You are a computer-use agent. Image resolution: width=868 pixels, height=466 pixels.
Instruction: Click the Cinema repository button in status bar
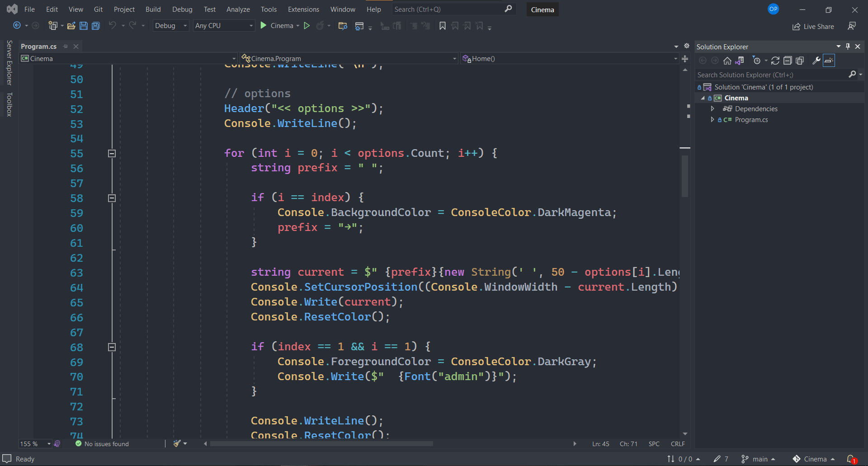(x=813, y=459)
